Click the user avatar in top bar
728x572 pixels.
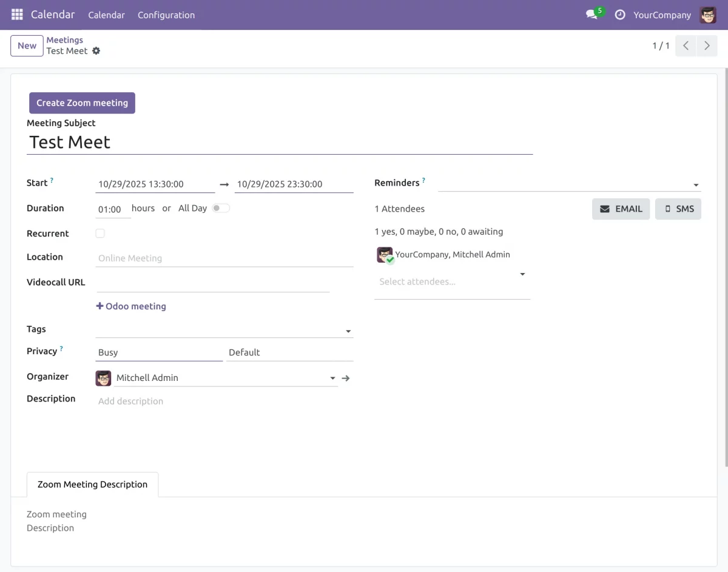coord(708,15)
